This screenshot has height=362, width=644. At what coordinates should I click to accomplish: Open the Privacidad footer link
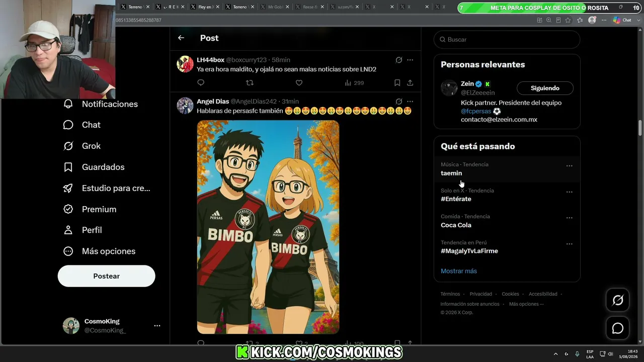pos(481,294)
